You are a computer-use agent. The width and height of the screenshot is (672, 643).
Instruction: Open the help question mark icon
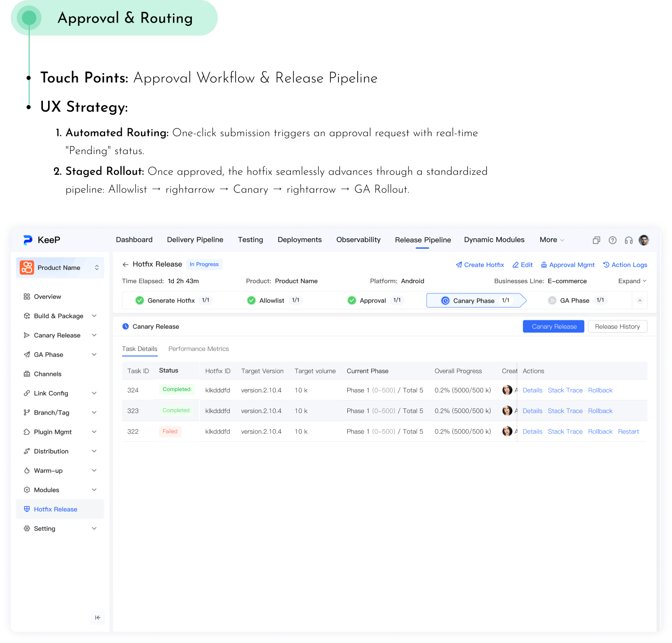coord(613,240)
